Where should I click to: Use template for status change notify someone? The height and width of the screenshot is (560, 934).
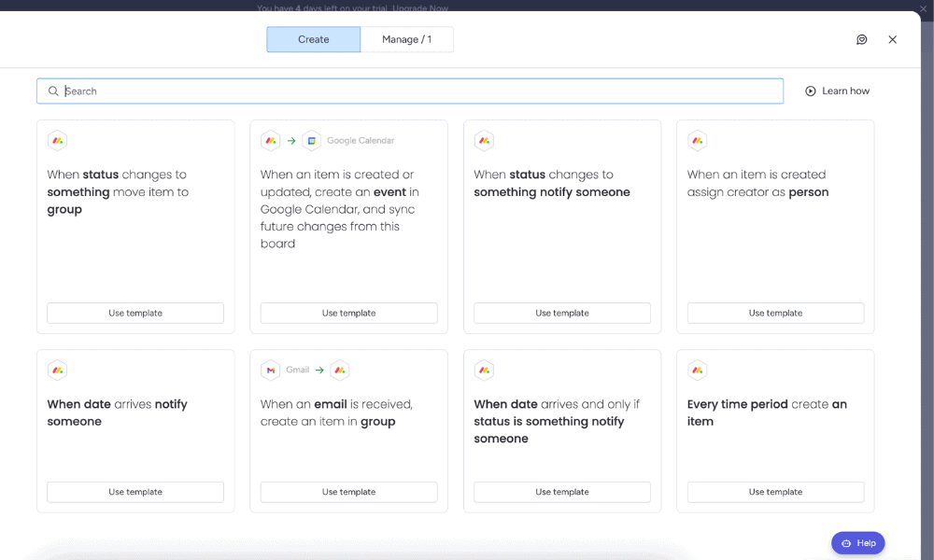coord(561,314)
